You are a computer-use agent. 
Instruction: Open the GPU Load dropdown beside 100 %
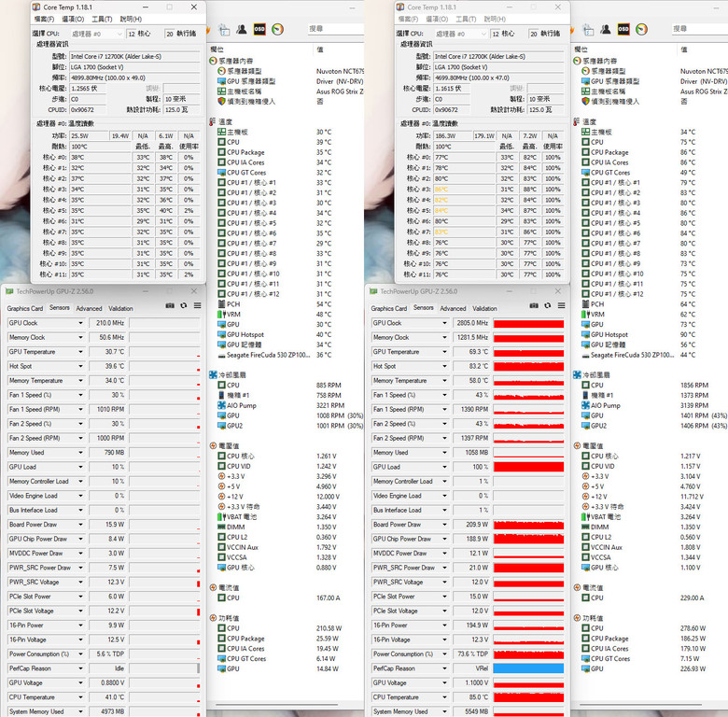pyautogui.click(x=445, y=467)
